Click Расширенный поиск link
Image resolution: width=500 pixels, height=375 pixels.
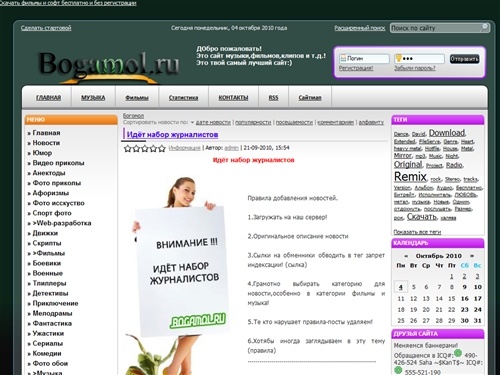point(360,28)
